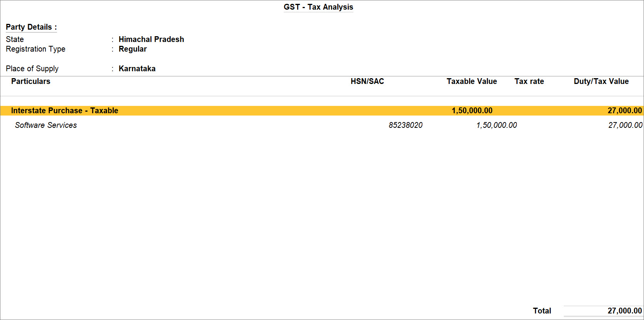This screenshot has width=644, height=320.
Task: Select the Total label at bottom
Action: (x=542, y=311)
